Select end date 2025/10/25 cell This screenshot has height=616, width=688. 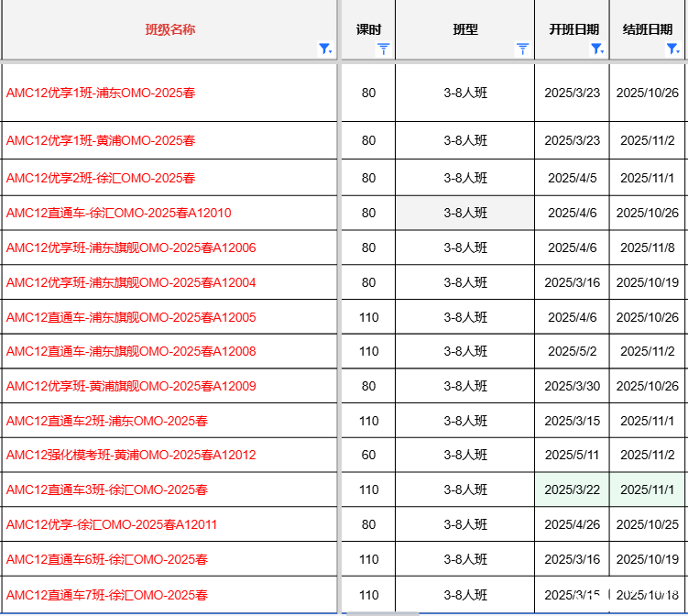648,524
